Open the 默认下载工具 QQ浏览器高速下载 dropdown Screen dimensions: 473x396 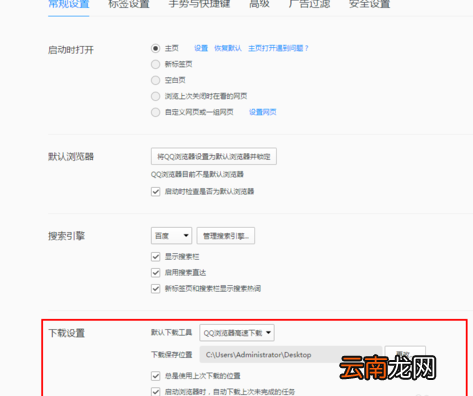(237, 333)
